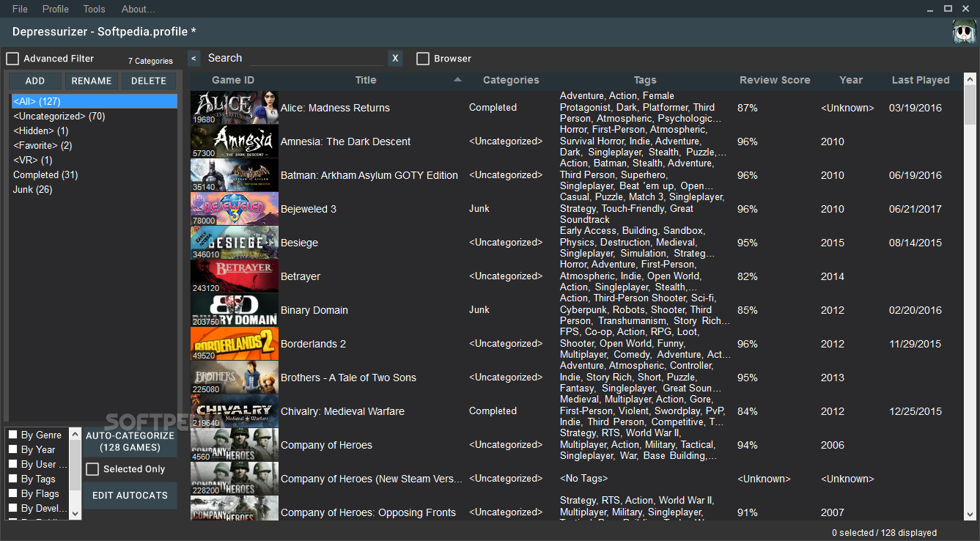Viewport: 980px width, 541px height.
Task: Click the autocat list scroll up arrow
Action: 75,433
